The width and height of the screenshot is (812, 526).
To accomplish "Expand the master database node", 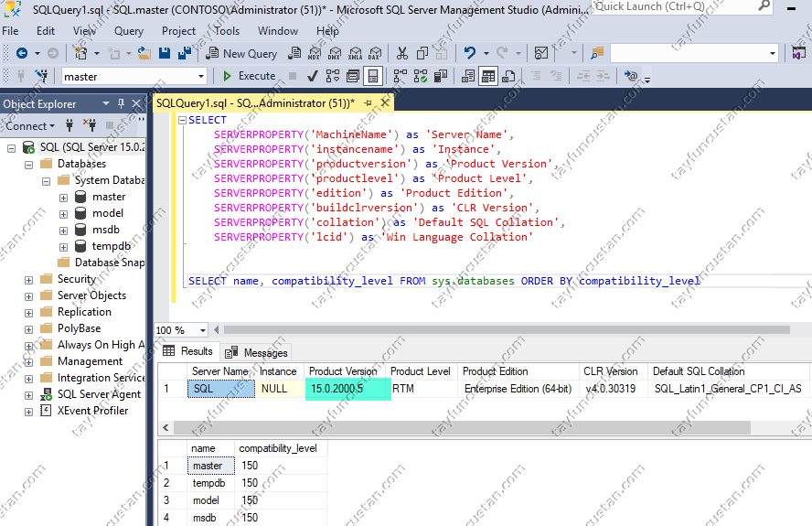I will tap(63, 198).
